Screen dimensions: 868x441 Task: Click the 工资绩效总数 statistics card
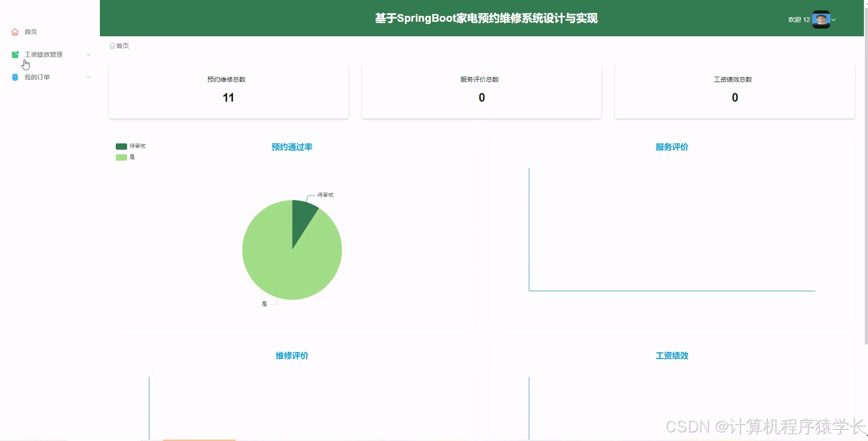pos(734,91)
